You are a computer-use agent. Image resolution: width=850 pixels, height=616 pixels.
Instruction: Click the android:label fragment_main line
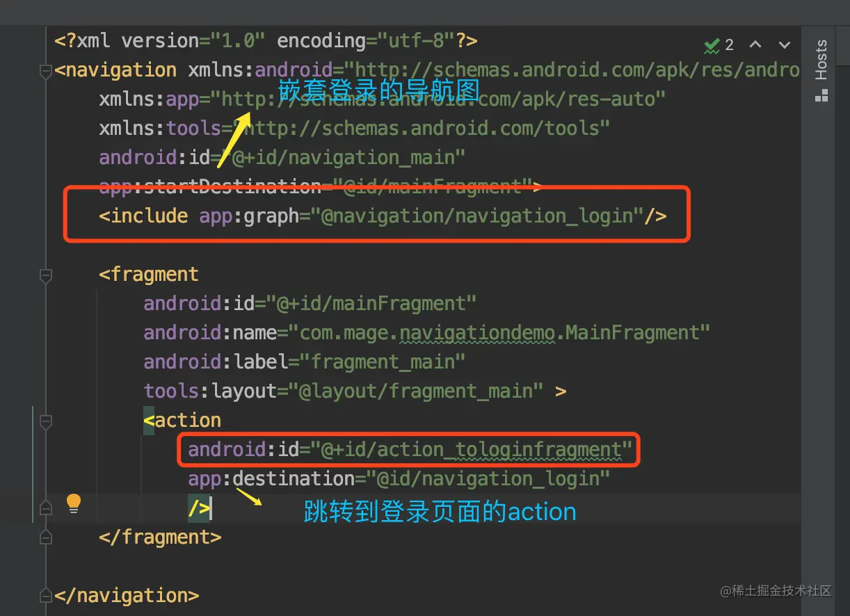(x=305, y=362)
